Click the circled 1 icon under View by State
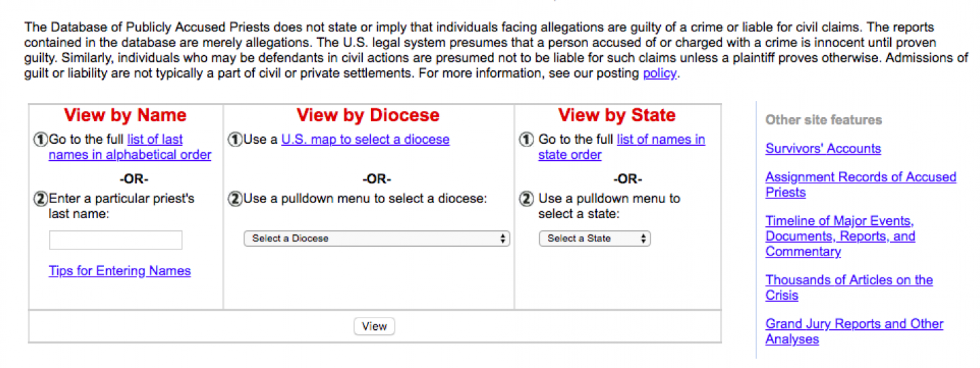The image size is (980, 368). point(526,140)
